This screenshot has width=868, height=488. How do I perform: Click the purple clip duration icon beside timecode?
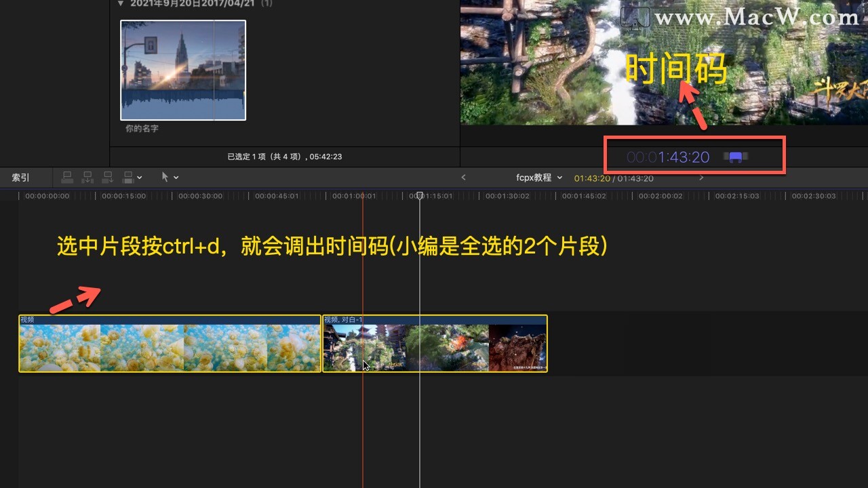[736, 157]
